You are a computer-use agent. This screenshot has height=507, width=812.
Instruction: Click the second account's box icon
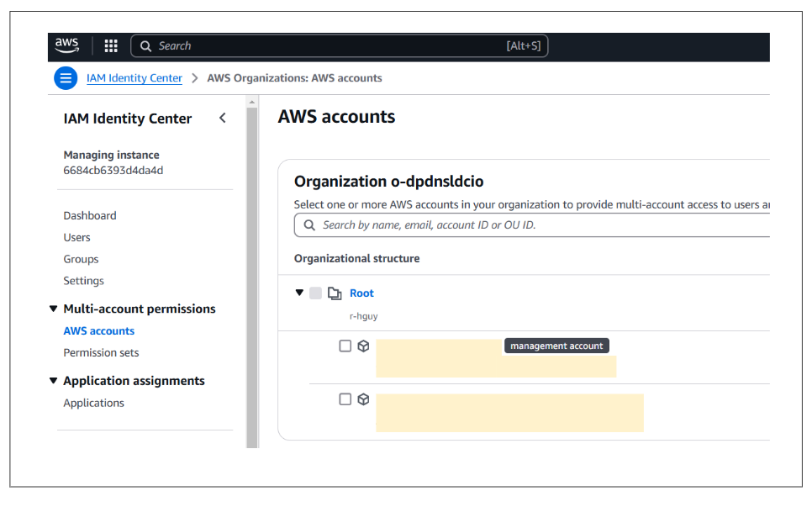(x=363, y=399)
